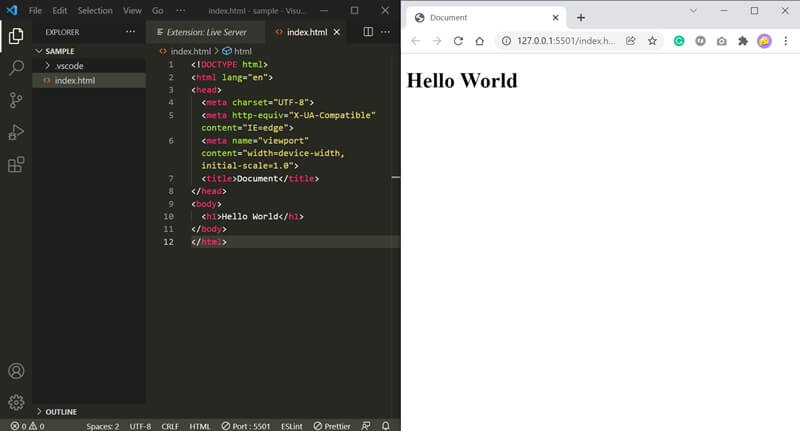The image size is (800, 431).
Task: Open the Search view in activity bar
Action: (16, 68)
